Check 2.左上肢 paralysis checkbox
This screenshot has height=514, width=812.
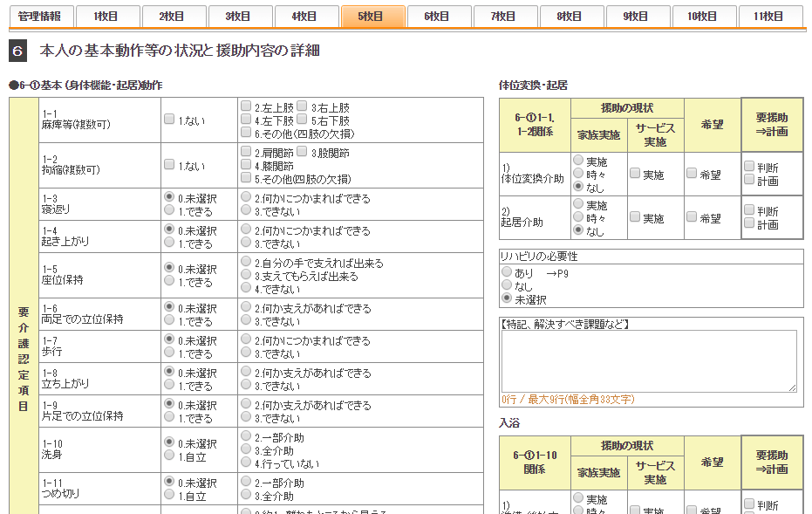coord(247,106)
